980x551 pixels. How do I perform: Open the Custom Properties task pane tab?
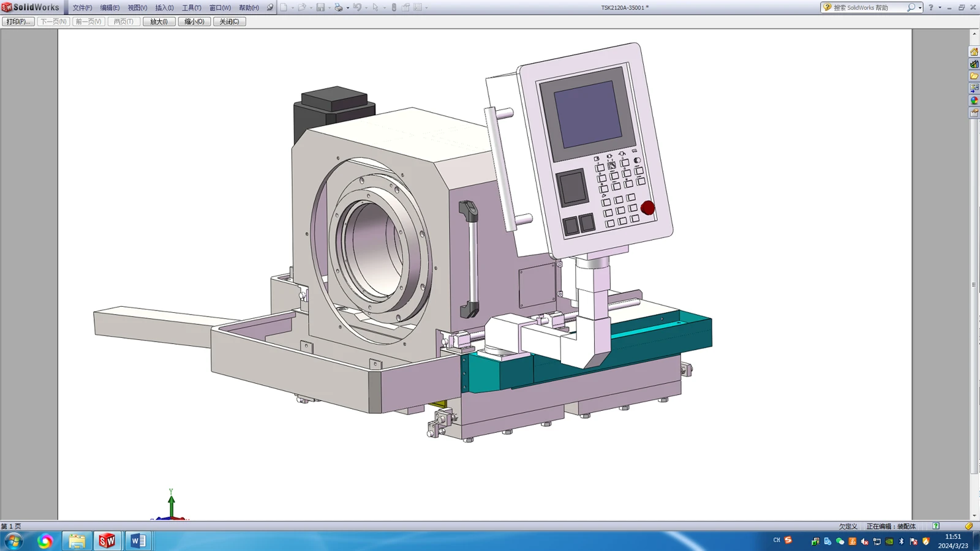click(974, 113)
